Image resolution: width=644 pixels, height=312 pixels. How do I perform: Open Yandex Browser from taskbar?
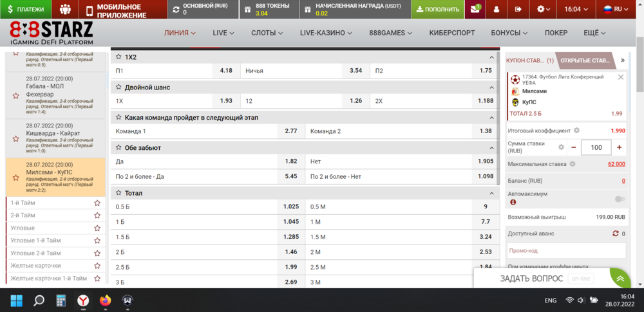click(83, 301)
